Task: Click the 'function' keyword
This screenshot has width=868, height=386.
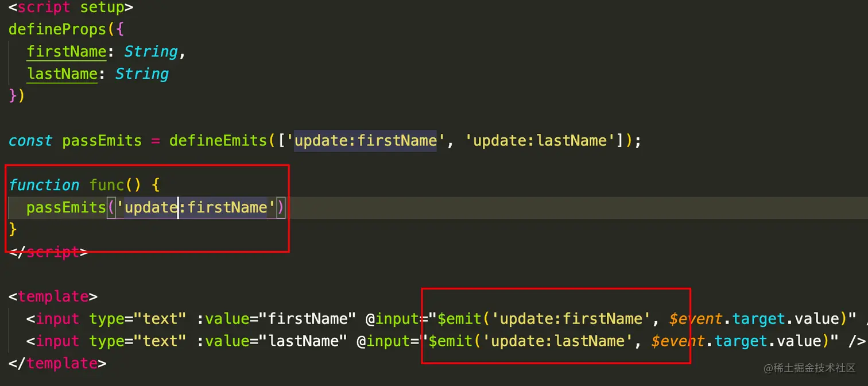Action: [x=44, y=185]
